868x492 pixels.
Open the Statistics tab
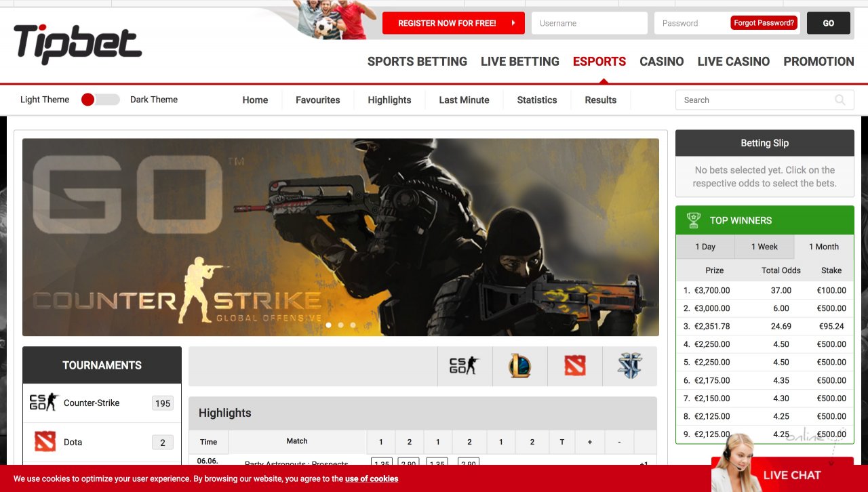(x=537, y=100)
